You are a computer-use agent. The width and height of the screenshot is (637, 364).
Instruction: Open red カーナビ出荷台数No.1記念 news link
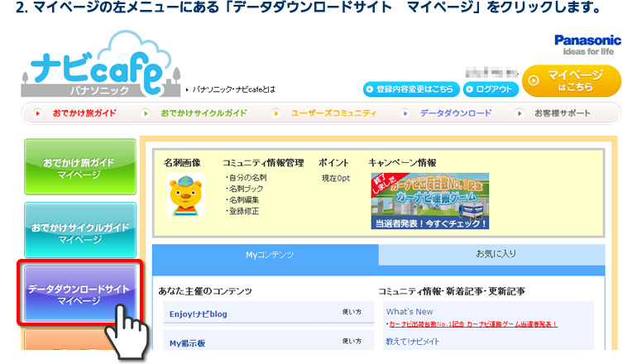point(473,324)
